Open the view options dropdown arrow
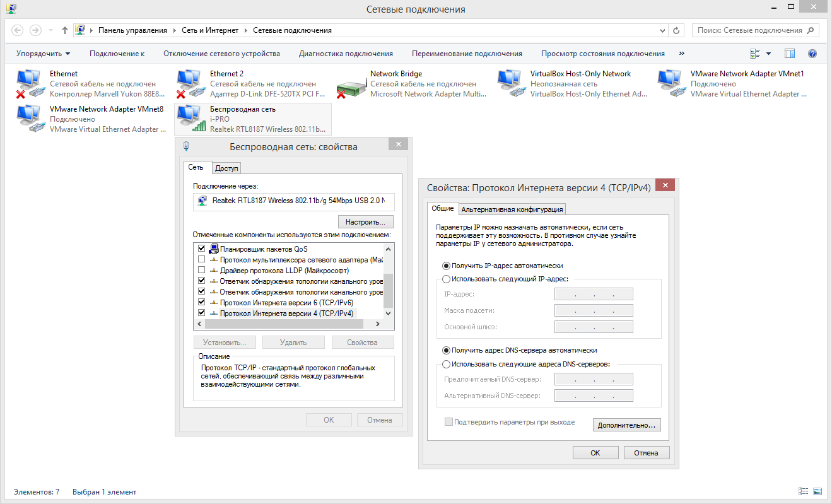Screen dimensions: 832x504 [x=768, y=54]
